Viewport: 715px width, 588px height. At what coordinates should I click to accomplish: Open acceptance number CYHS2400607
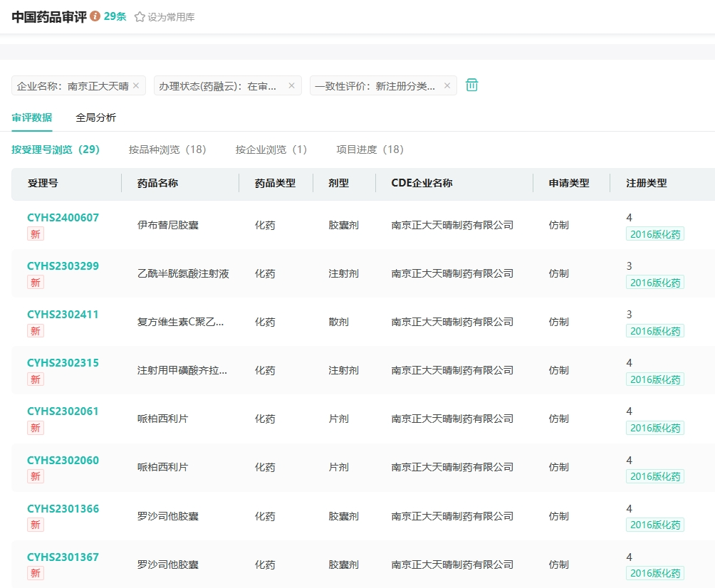coord(63,218)
